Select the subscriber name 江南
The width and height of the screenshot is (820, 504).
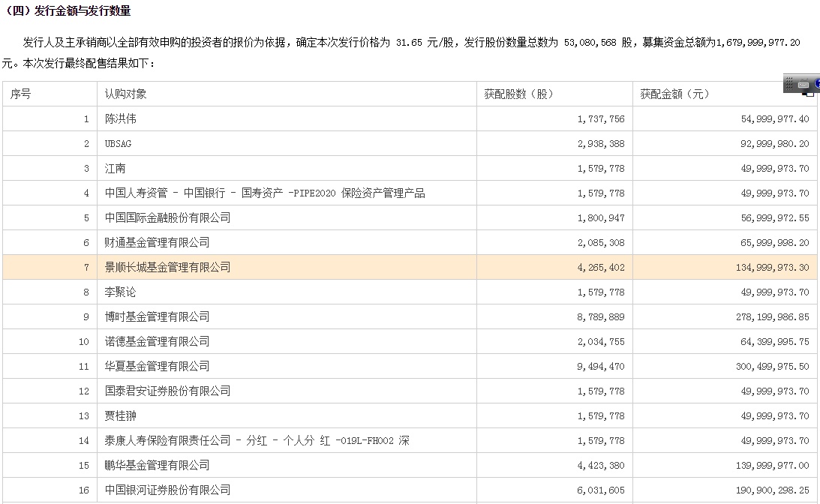click(x=115, y=168)
